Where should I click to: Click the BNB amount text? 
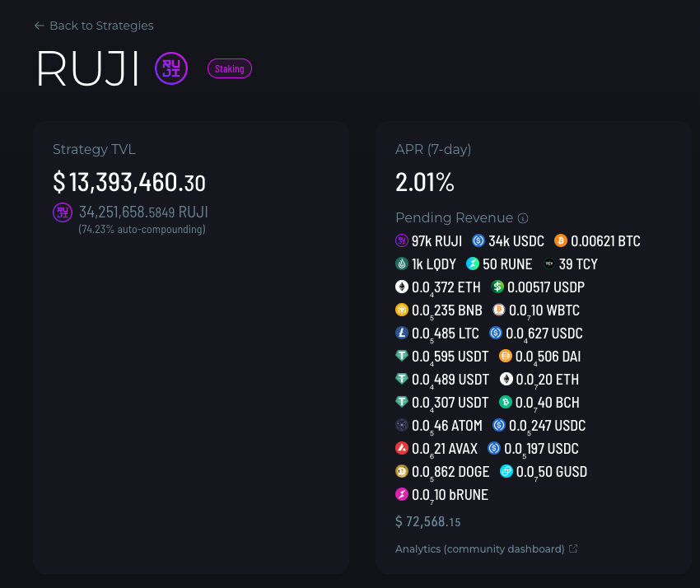(447, 310)
